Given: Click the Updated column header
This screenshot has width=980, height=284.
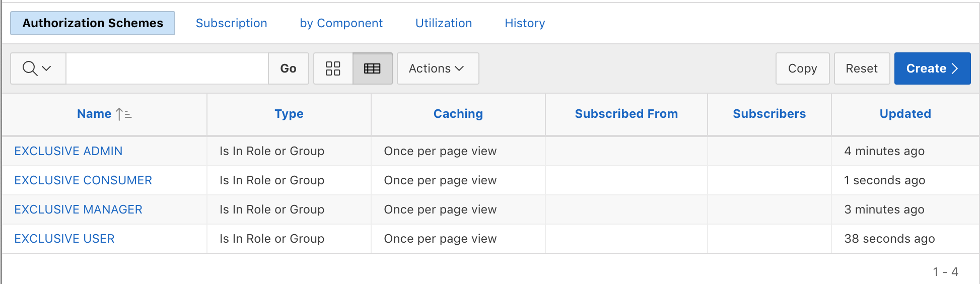Looking at the screenshot, I should pyautogui.click(x=904, y=114).
